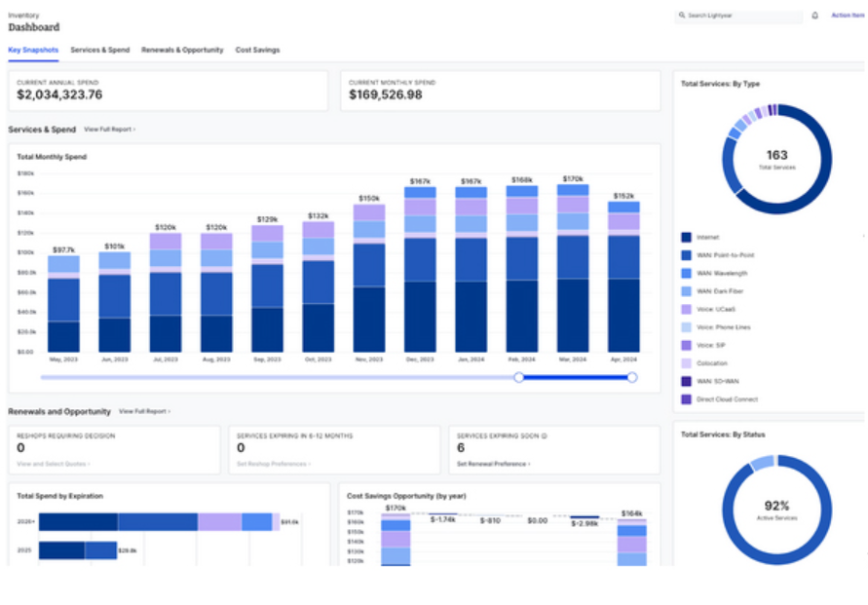Click the left handle of the date range slider
Screen dimensions: 868x605
point(518,377)
